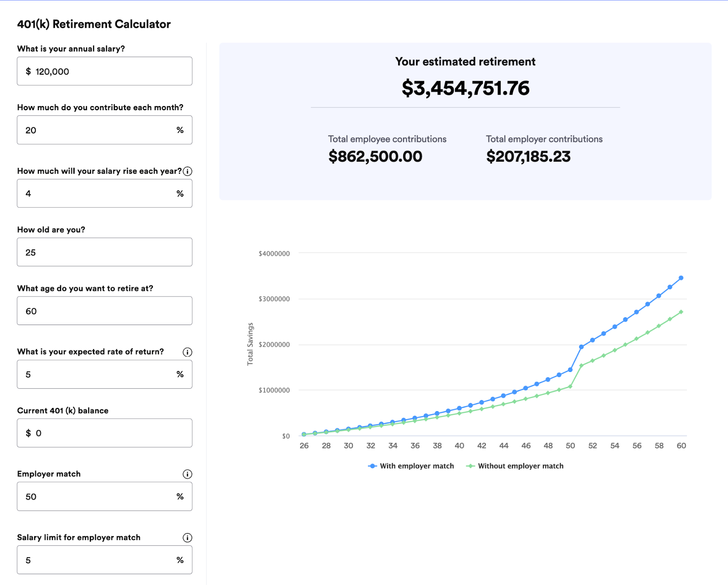The image size is (728, 585).
Task: Focus the Current 401(k) balance field
Action: click(105, 433)
